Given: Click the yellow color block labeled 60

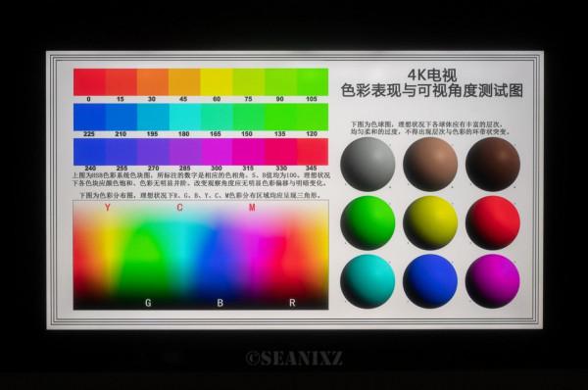Looking at the screenshot, I should click(x=217, y=82).
